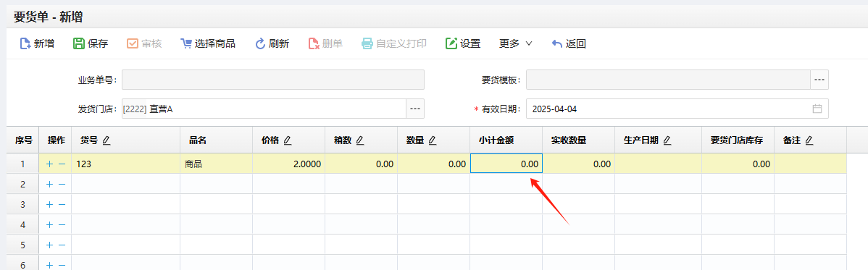Viewport: 868px width, 270px height.
Task: Click edit pencil in 箱数 column header
Action: (359, 140)
